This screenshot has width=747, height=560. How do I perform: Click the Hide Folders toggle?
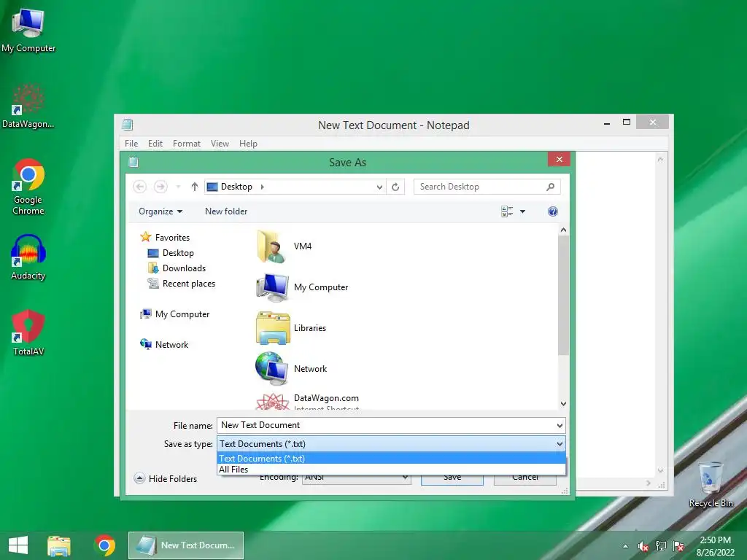(x=166, y=478)
